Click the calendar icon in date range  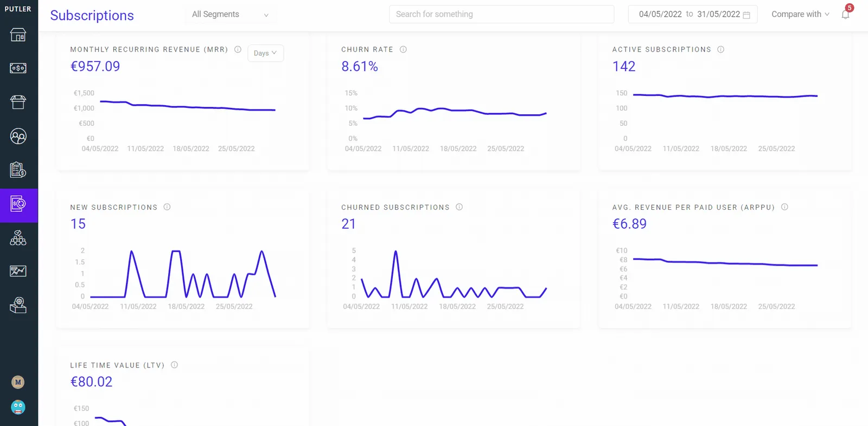point(746,15)
